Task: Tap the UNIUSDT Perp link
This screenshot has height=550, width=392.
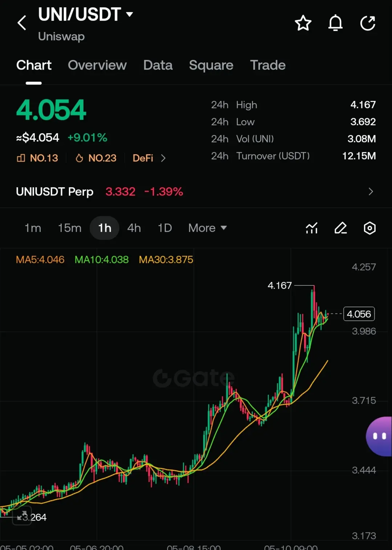Action: point(55,192)
